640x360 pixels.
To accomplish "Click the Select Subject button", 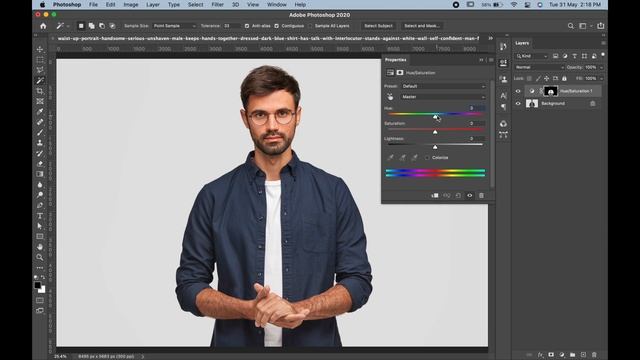I will coord(378,26).
